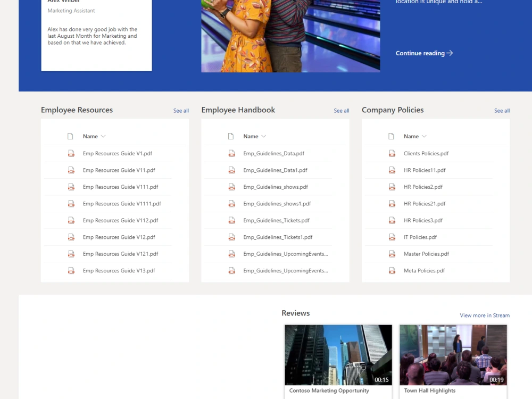Open Emp Resources Guide V11.pdf
Screen dimensions: 532x399
[x=119, y=170]
